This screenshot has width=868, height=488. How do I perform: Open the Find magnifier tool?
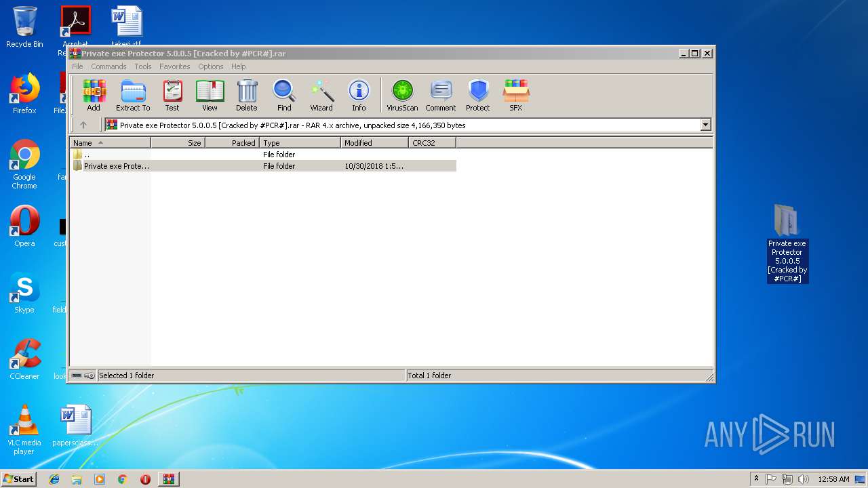coord(284,96)
